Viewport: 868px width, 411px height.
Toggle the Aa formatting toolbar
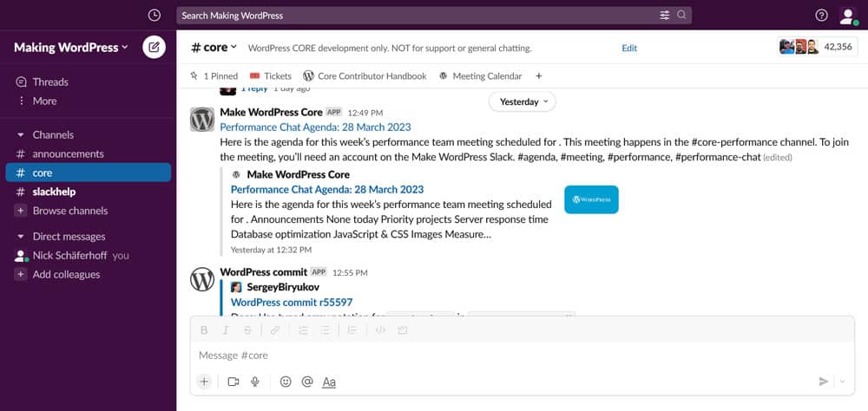(329, 382)
